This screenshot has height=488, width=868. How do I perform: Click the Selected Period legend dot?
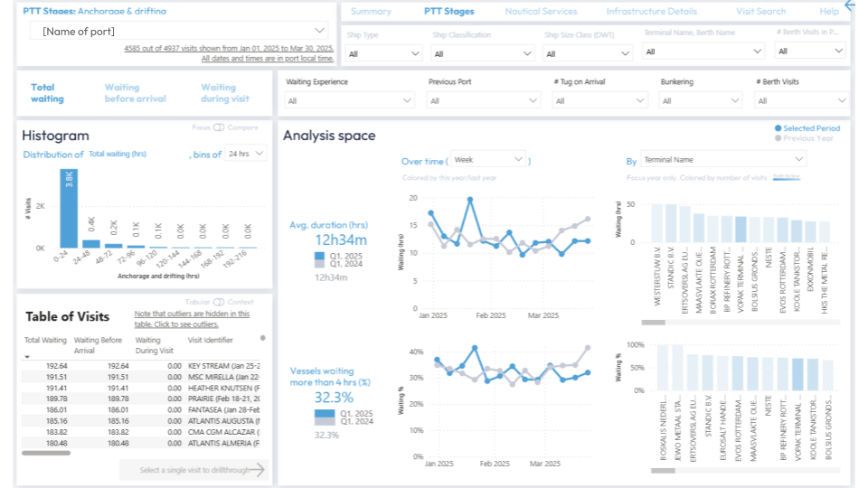(778, 128)
